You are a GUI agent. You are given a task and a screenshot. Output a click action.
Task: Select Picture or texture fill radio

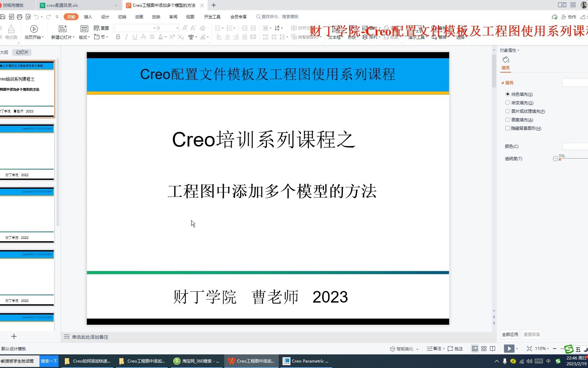(508, 111)
